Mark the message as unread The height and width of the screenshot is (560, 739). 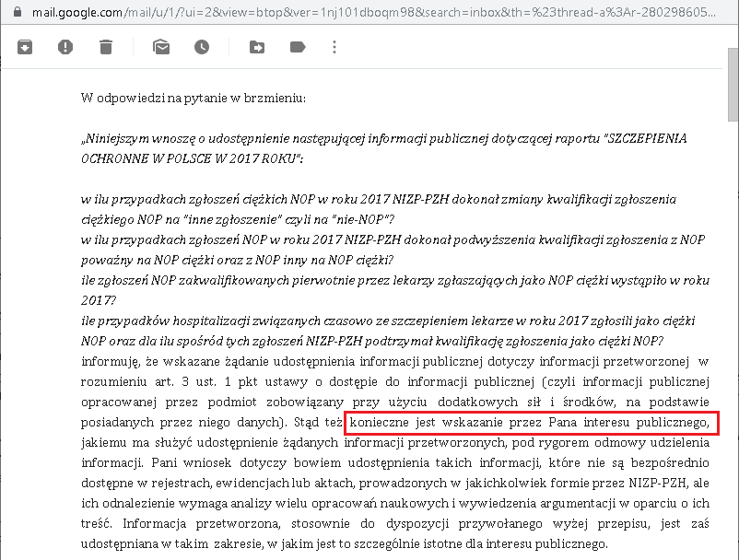161,48
